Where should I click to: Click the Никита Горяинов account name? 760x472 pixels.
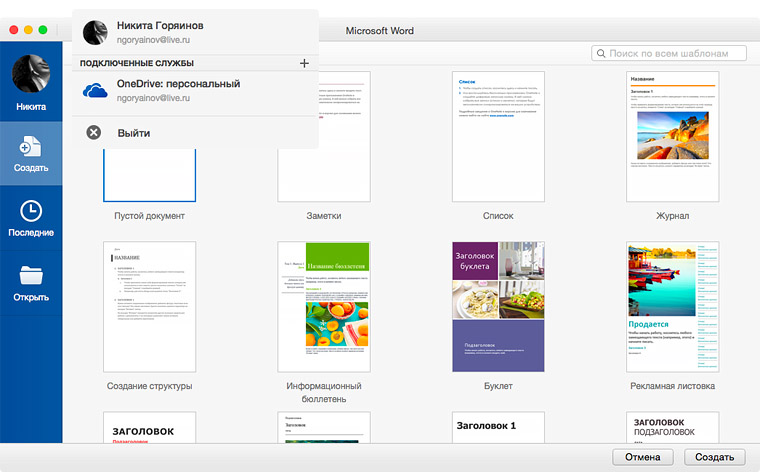[x=160, y=26]
